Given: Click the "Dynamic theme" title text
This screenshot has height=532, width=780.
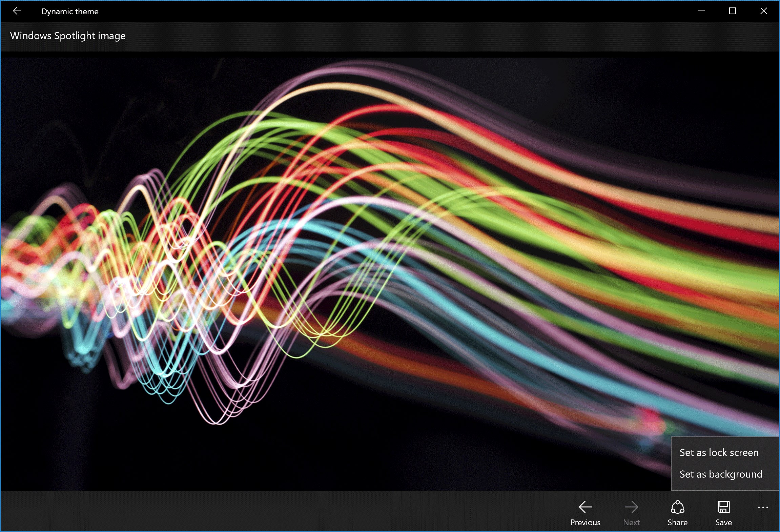Looking at the screenshot, I should point(70,11).
